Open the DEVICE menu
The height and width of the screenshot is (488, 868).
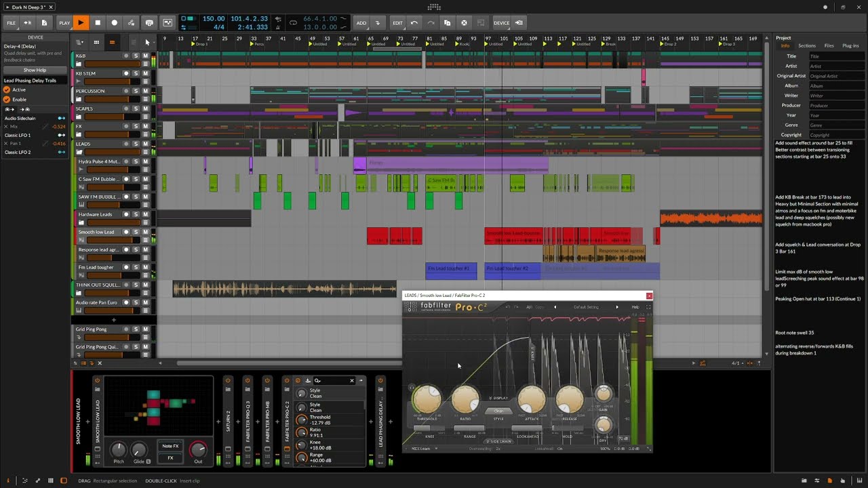[502, 22]
